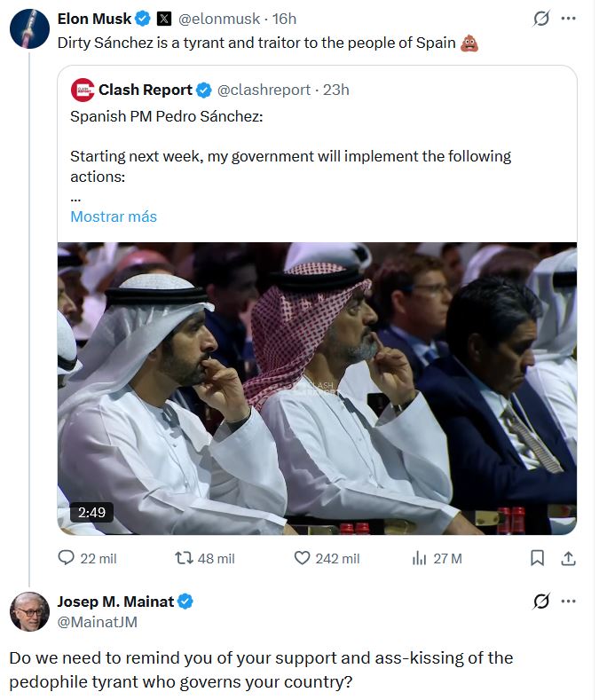The height and width of the screenshot is (700, 599).
Task: Click the Clash Report account name
Action: pos(146,90)
